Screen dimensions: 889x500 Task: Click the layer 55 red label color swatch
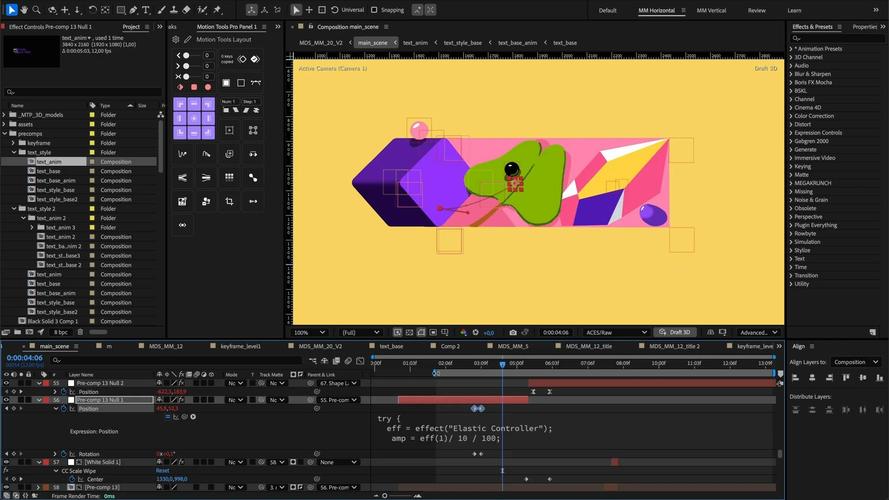pyautogui.click(x=46, y=383)
